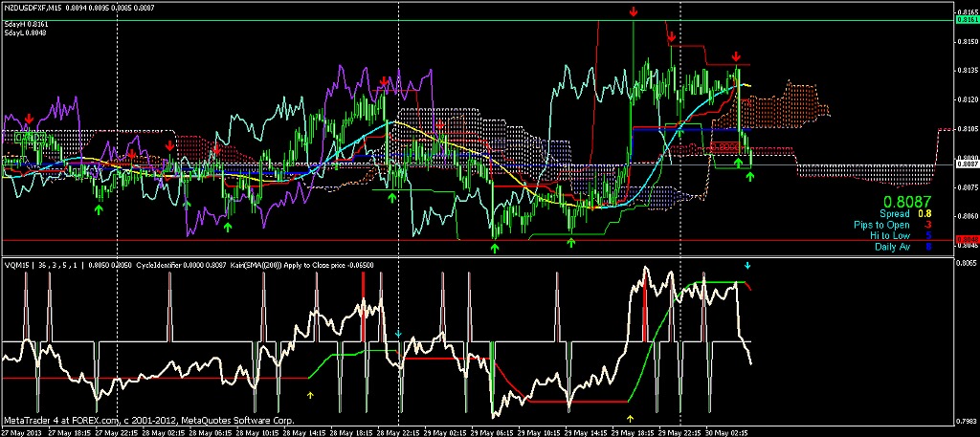Click the Spread label

(895, 213)
